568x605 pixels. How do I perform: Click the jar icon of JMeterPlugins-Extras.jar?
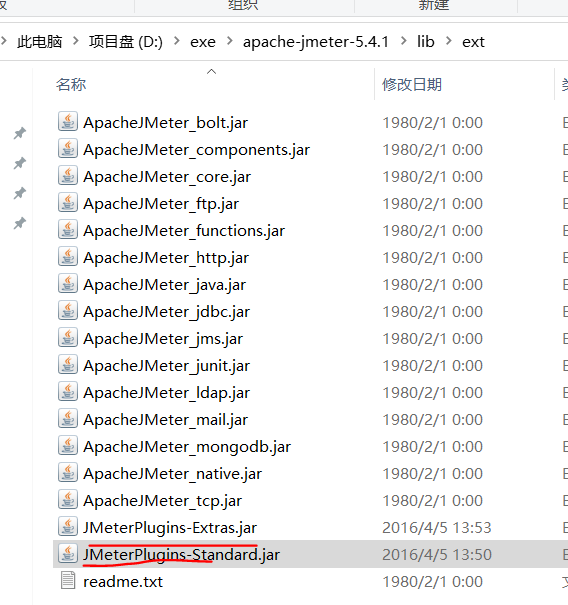[x=68, y=527]
